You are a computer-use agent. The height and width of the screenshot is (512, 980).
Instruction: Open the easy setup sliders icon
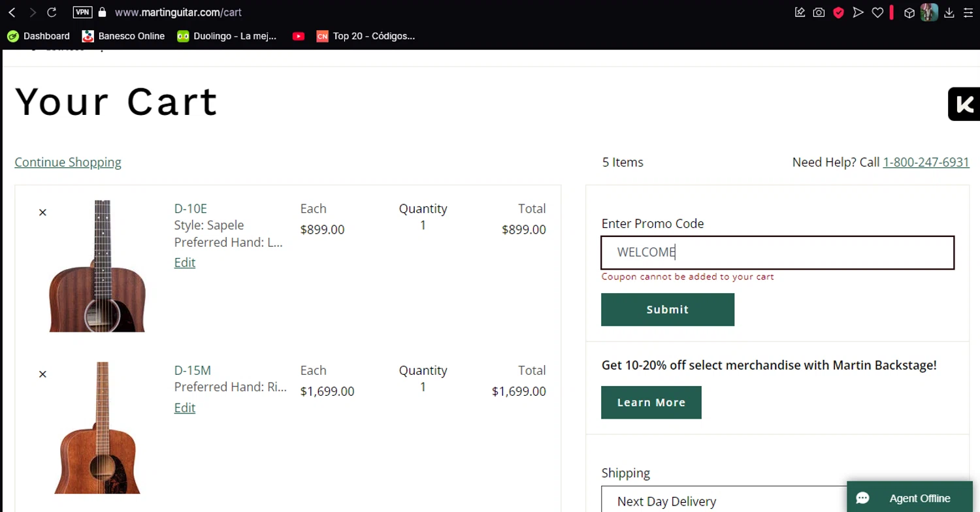(x=968, y=12)
